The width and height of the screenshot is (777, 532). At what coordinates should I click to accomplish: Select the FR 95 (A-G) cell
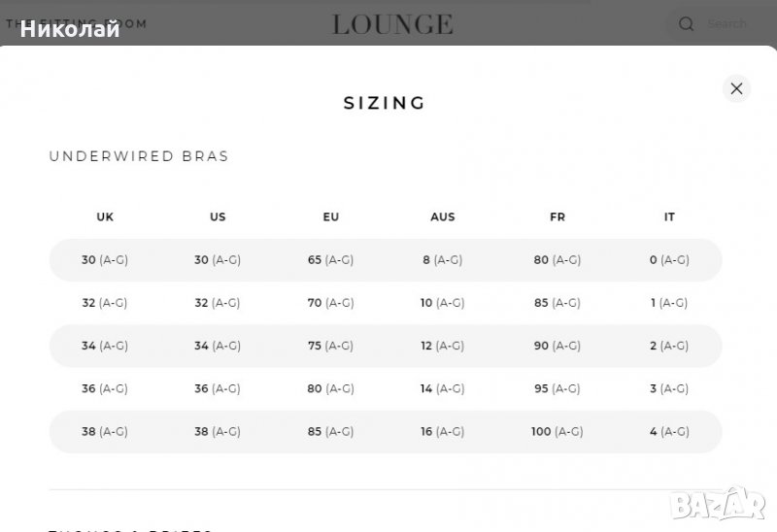click(x=557, y=388)
